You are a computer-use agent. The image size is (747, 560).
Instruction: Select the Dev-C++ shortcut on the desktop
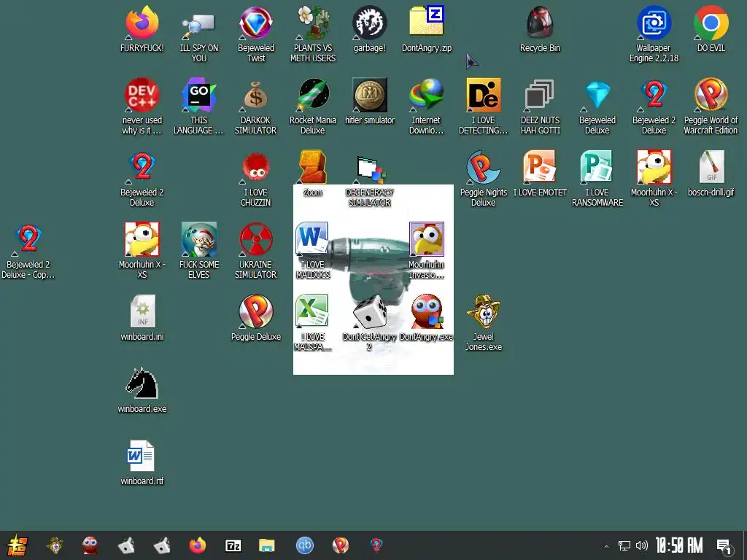(142, 107)
